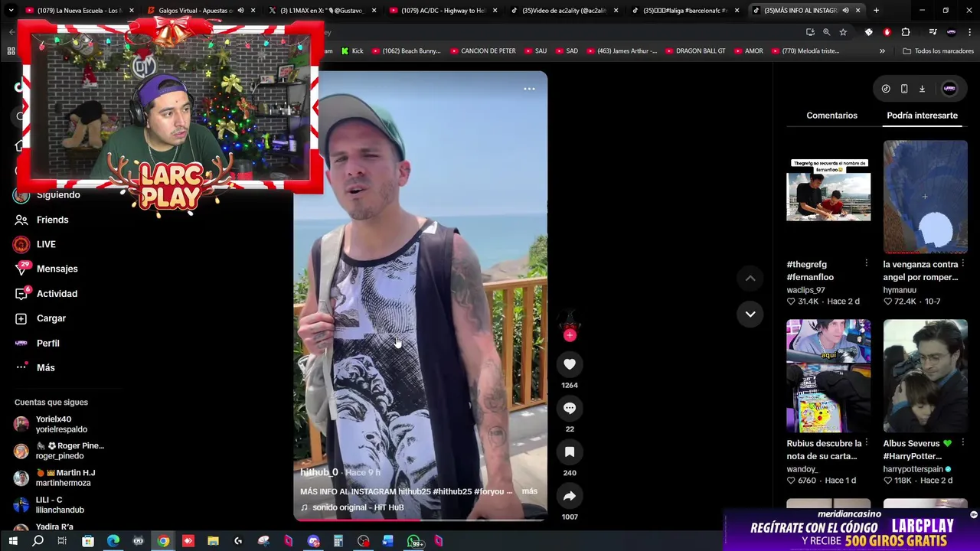This screenshot has width=980, height=551.
Task: Open the Chrome three-dot menu
Action: coord(970,32)
